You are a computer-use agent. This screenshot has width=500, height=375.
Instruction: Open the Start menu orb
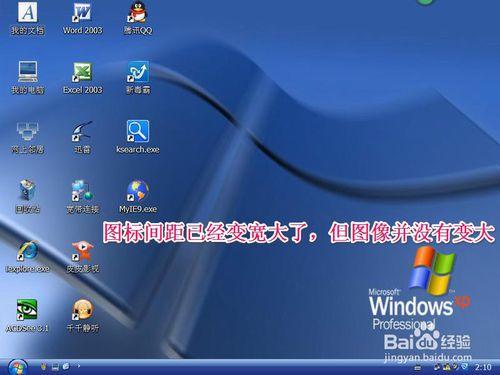pyautogui.click(x=17, y=367)
